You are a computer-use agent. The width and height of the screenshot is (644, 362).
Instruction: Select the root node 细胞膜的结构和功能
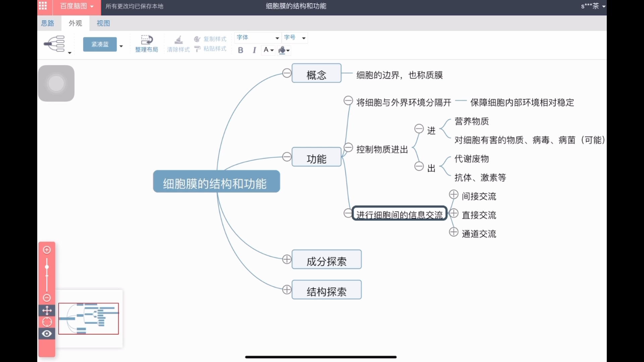(x=216, y=181)
